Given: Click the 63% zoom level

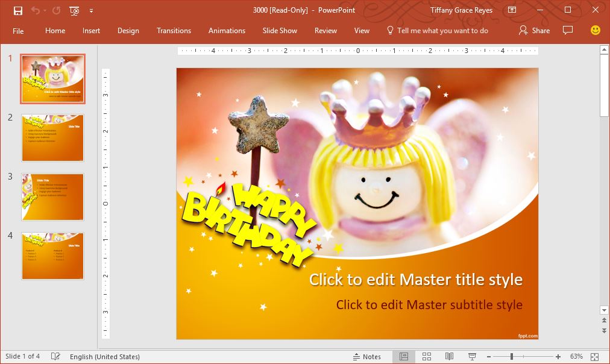Looking at the screenshot, I should pyautogui.click(x=576, y=356).
